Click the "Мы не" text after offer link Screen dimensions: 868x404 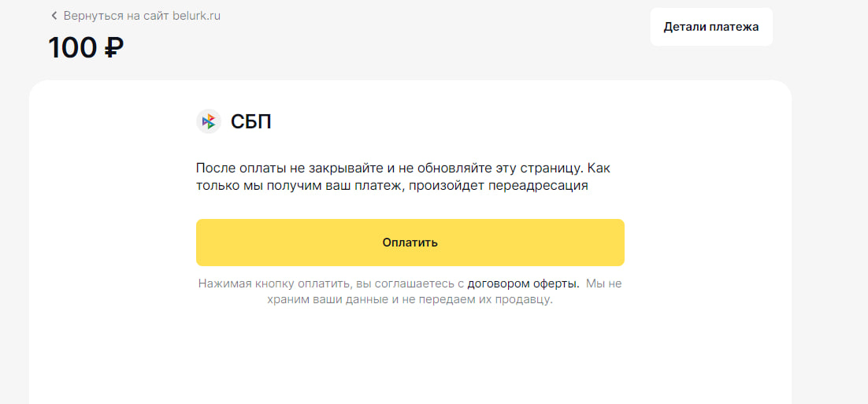pos(604,284)
